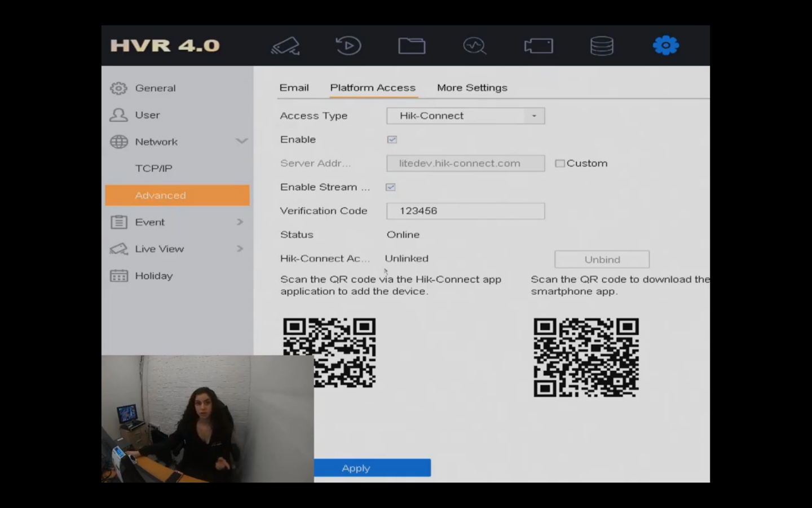Open the Camera management icon
Viewport: 812px width, 508px height.
click(539, 46)
